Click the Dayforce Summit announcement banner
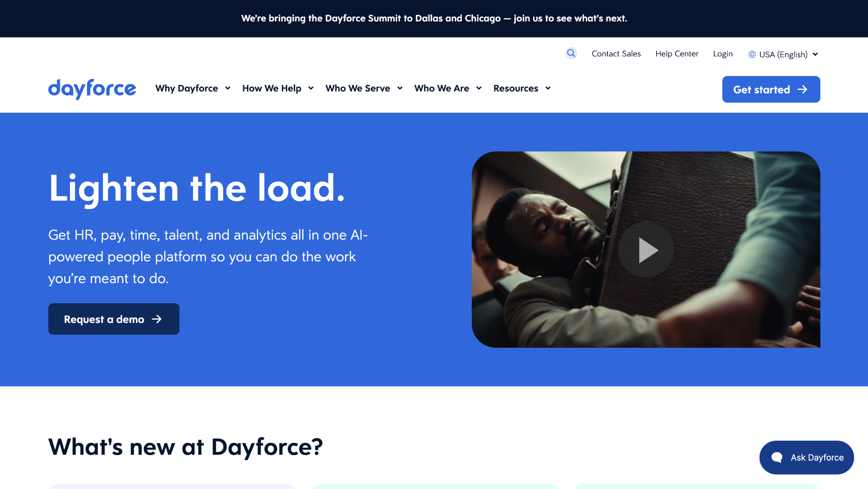Viewport: 868px width, 489px height. click(x=434, y=18)
